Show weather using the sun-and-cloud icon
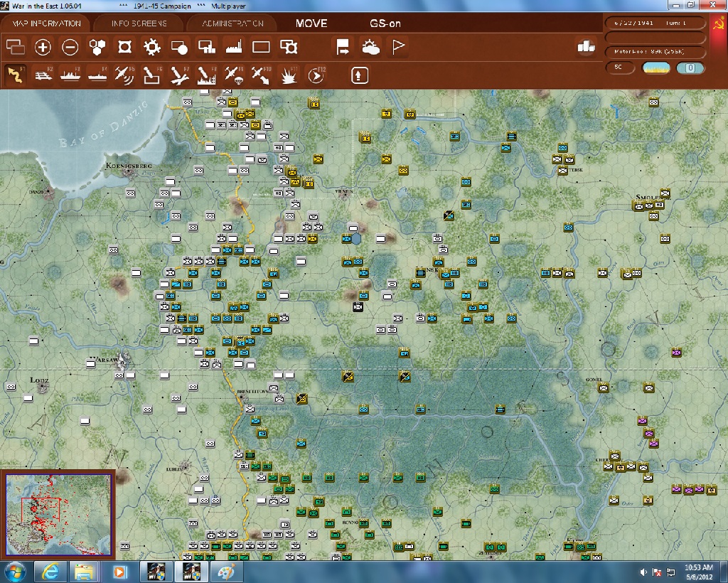 370,47
